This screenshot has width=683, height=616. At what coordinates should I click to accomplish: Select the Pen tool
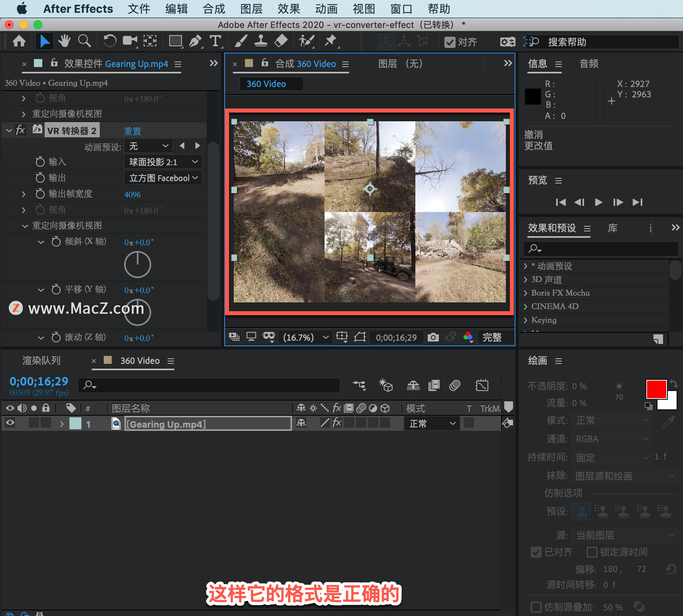[195, 41]
